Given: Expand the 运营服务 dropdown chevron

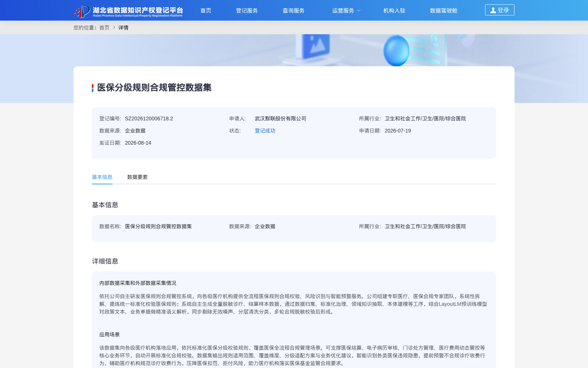Looking at the screenshot, I should tap(359, 11).
